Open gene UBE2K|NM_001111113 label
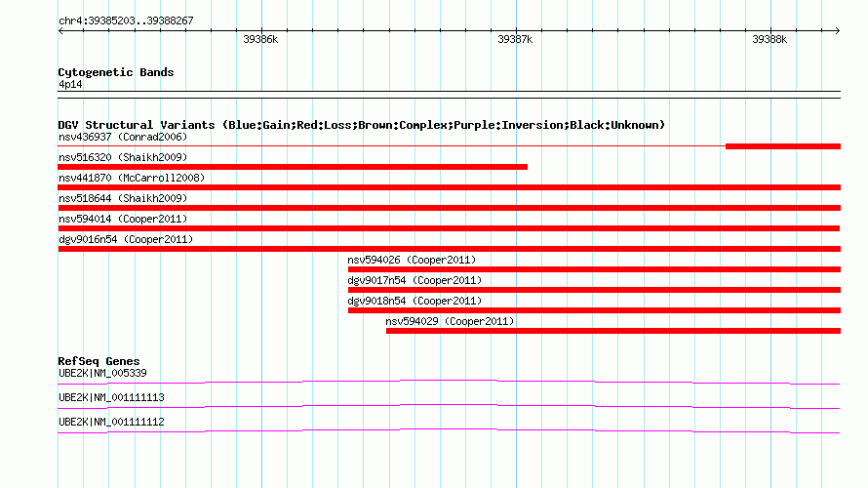The height and width of the screenshot is (488, 868). click(x=111, y=397)
